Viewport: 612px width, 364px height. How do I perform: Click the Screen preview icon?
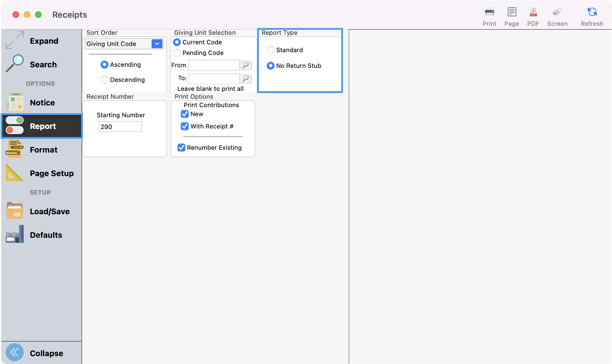tap(557, 13)
